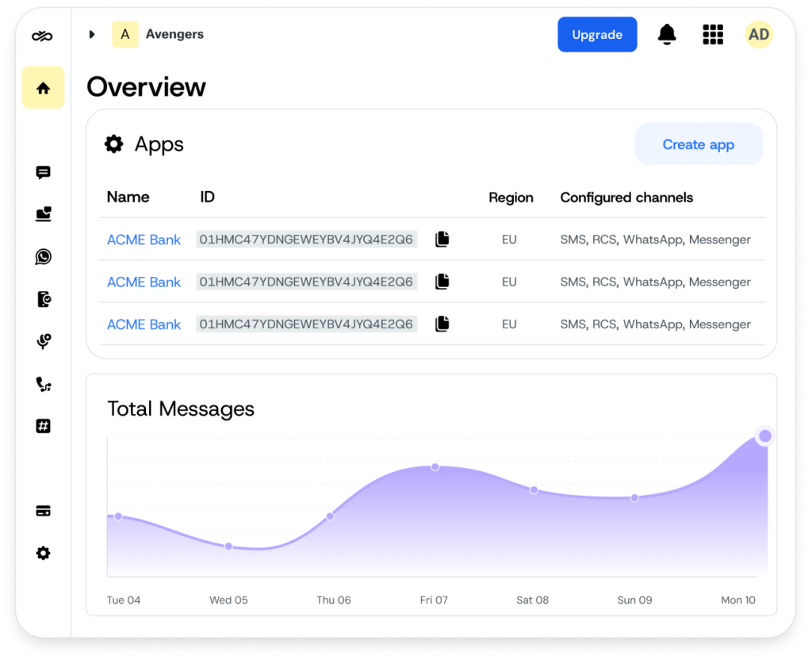Screen dimensions: 812x656
Task: Open the AD user avatar menu
Action: tap(759, 35)
